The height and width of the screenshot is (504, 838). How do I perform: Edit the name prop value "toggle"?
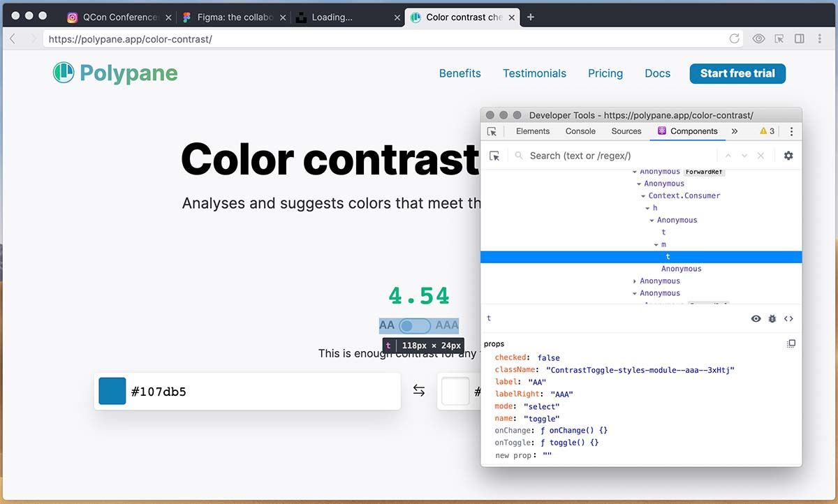[541, 419]
